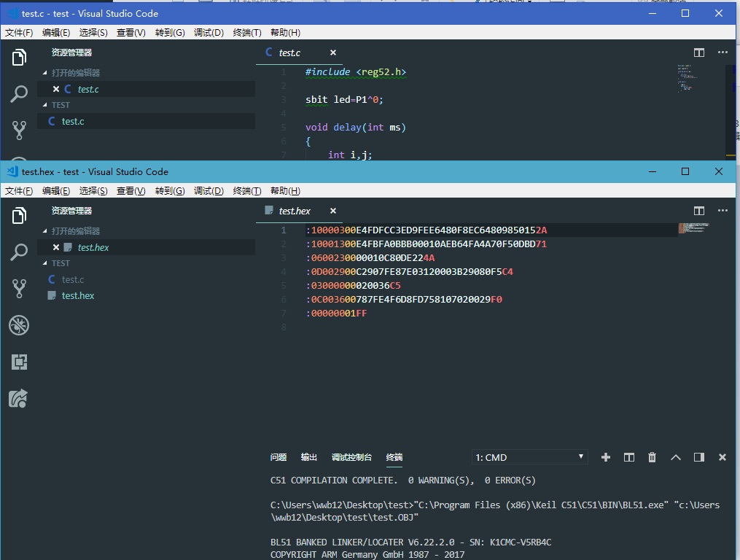Open 文件(F) menu in test.hex window
The width and height of the screenshot is (740, 560).
[x=19, y=191]
